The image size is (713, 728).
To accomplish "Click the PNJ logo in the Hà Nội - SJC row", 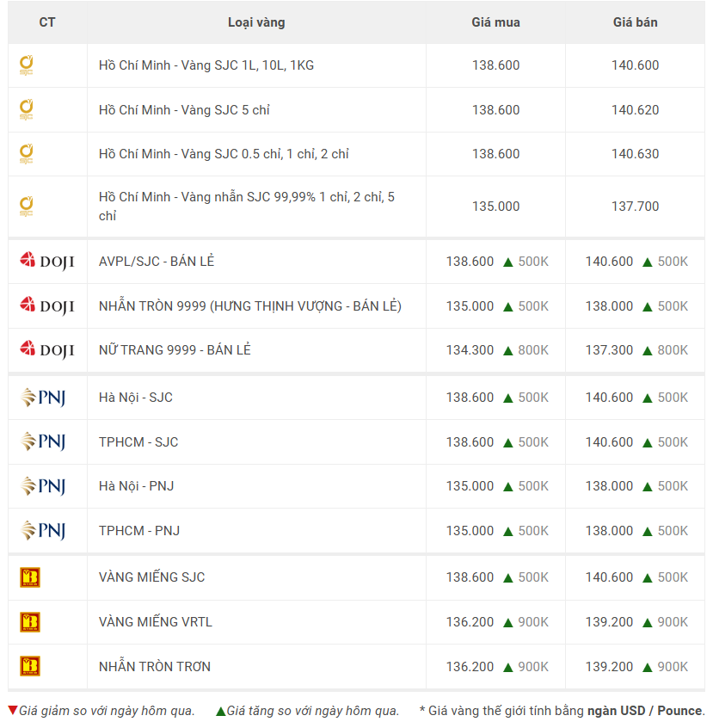I will pos(43,398).
